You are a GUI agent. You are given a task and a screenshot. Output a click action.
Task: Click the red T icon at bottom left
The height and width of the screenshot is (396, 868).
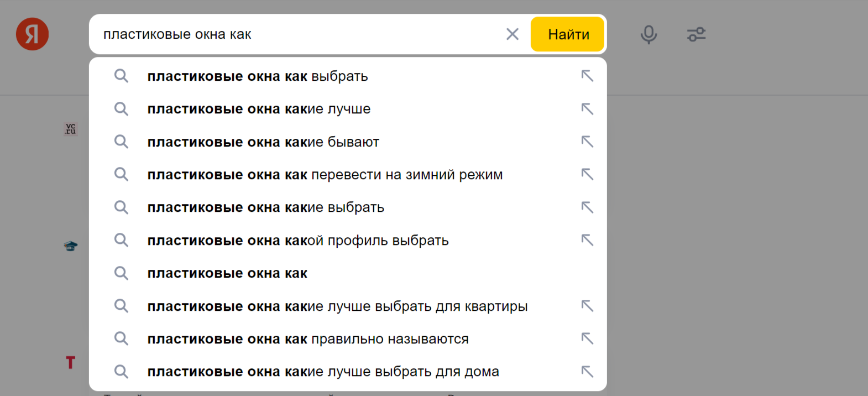point(70,363)
